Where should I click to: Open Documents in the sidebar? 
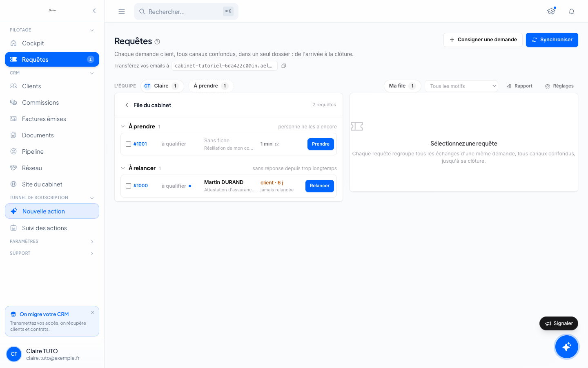[52, 135]
